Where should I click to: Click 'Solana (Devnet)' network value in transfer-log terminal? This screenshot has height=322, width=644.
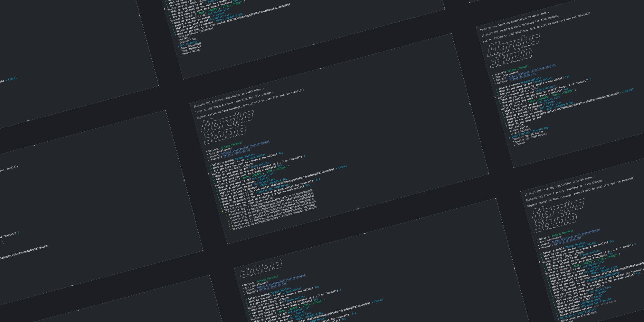tap(232, 146)
